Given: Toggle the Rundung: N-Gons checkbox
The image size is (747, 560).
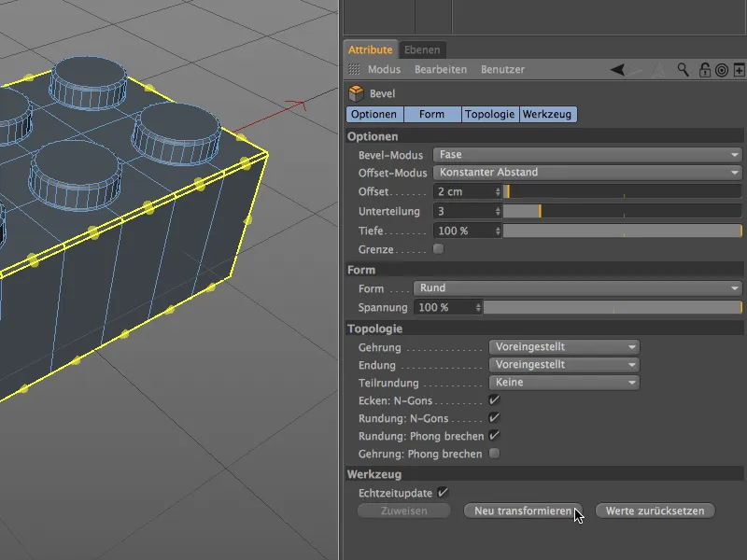Looking at the screenshot, I should coord(495,418).
